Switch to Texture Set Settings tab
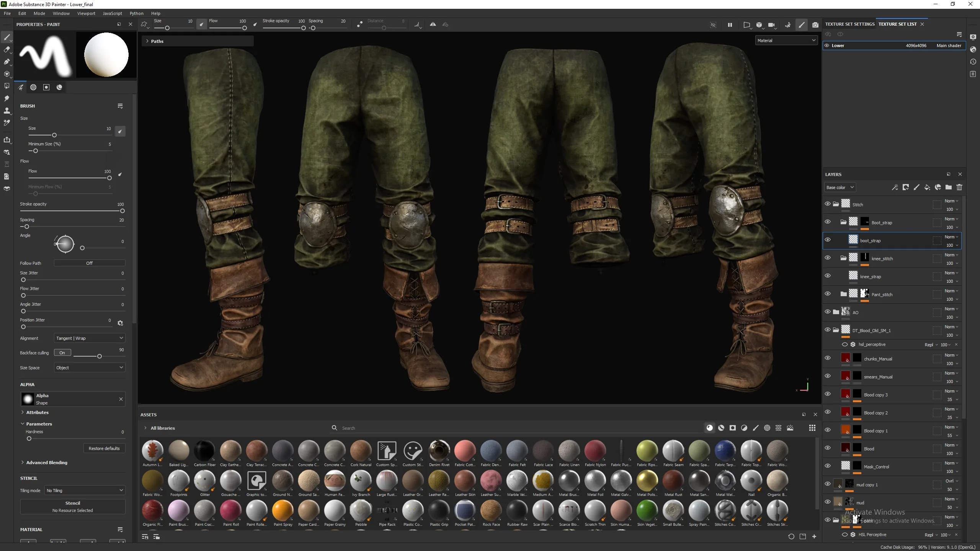 coord(850,24)
